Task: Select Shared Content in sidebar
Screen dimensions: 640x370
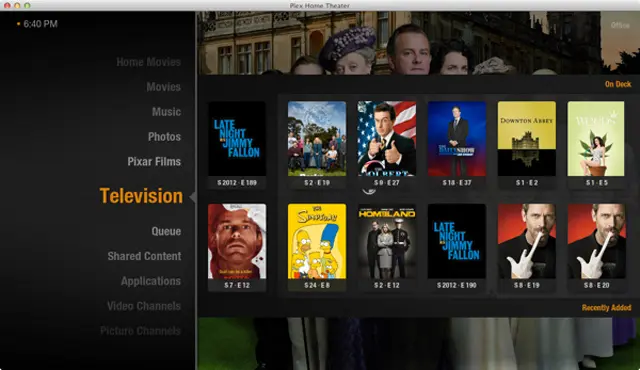Action: pyautogui.click(x=144, y=256)
